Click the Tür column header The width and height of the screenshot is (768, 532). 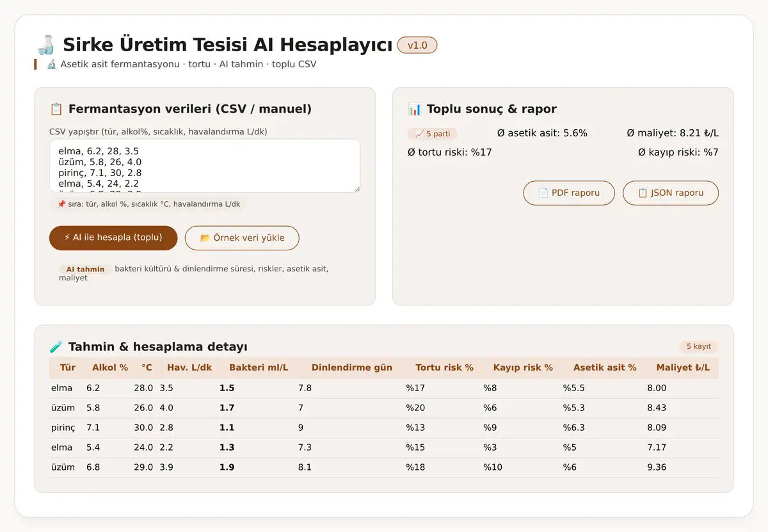[x=68, y=367]
